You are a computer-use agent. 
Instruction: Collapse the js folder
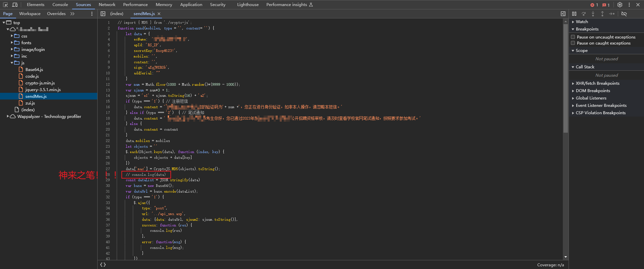pos(12,63)
